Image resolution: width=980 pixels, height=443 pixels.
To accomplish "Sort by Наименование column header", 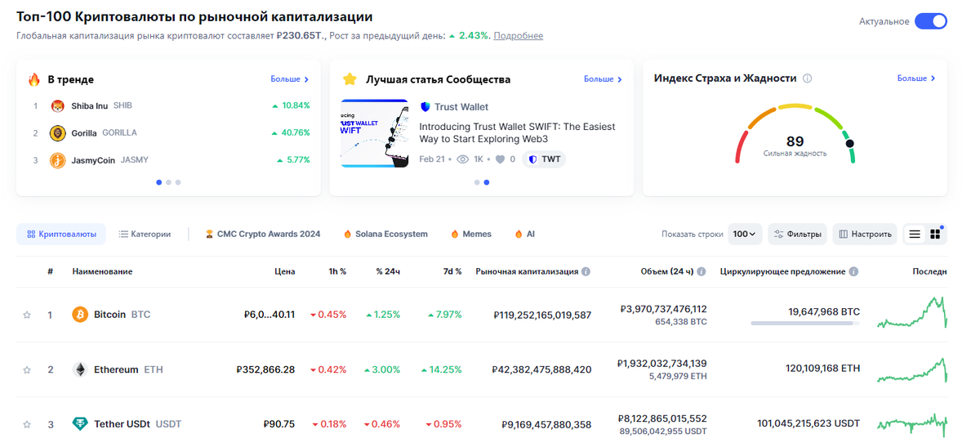I will (x=102, y=271).
